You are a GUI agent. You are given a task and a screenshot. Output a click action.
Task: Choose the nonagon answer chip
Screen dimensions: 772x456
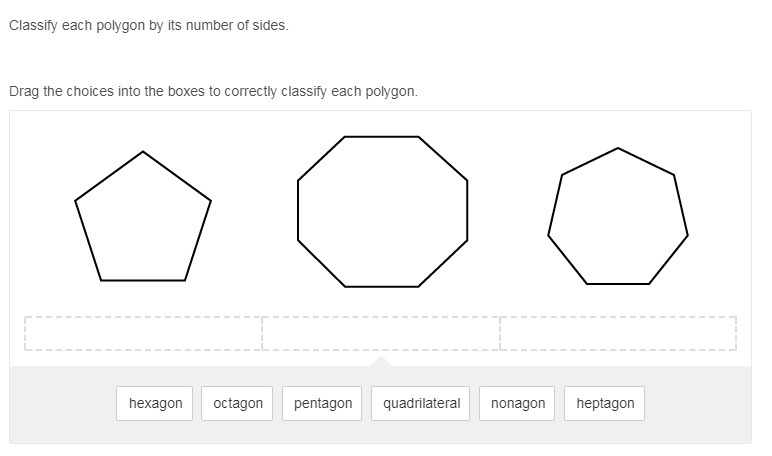[518, 403]
